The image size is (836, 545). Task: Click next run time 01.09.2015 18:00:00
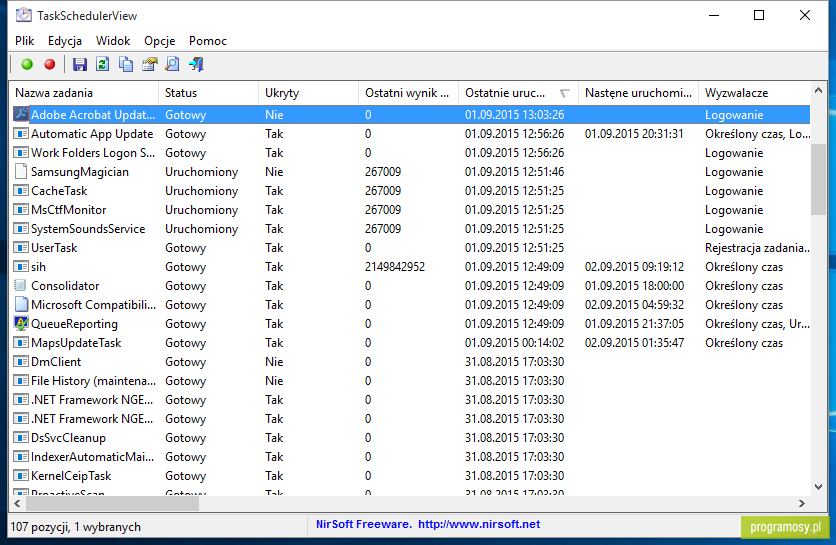(634, 285)
